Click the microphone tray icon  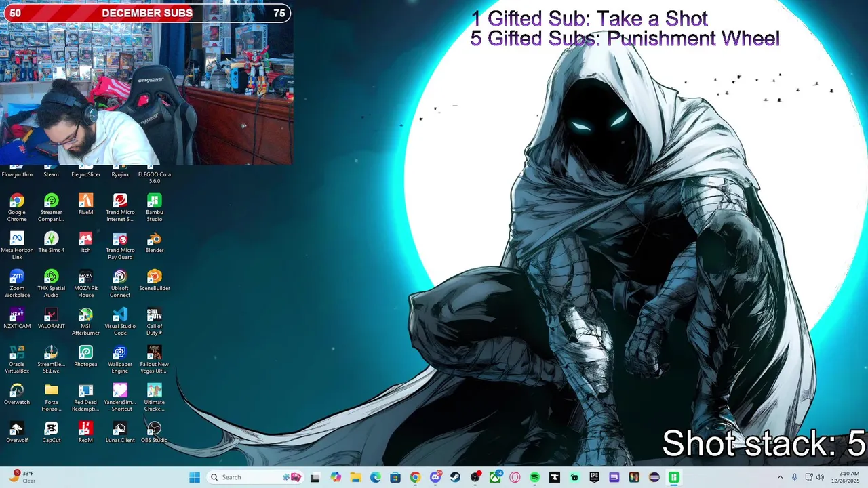pyautogui.click(x=795, y=477)
